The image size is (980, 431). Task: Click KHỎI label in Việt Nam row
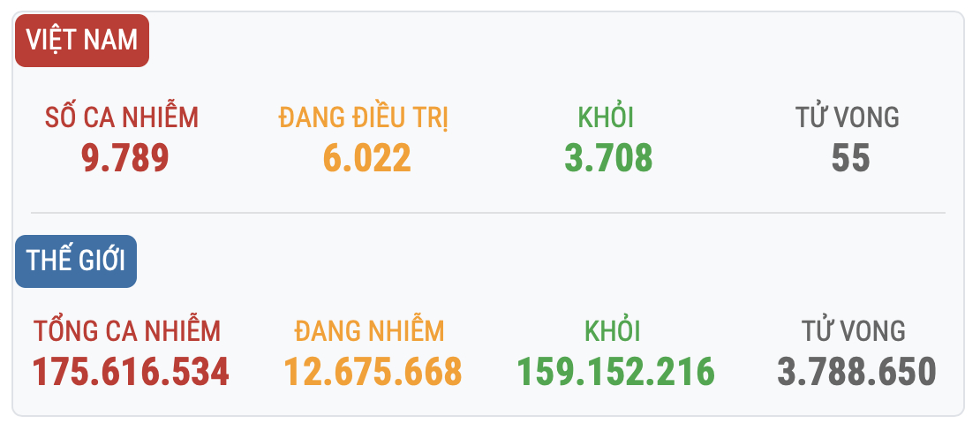coord(607,117)
